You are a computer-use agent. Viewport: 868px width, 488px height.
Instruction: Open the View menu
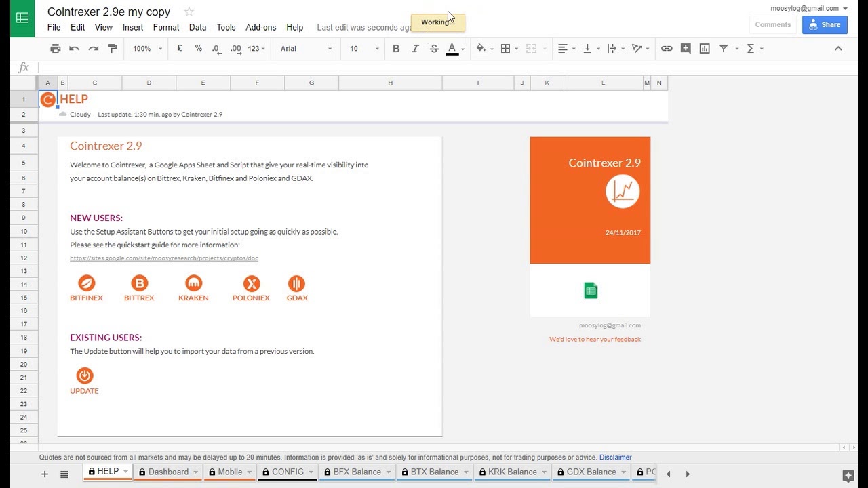coord(104,27)
